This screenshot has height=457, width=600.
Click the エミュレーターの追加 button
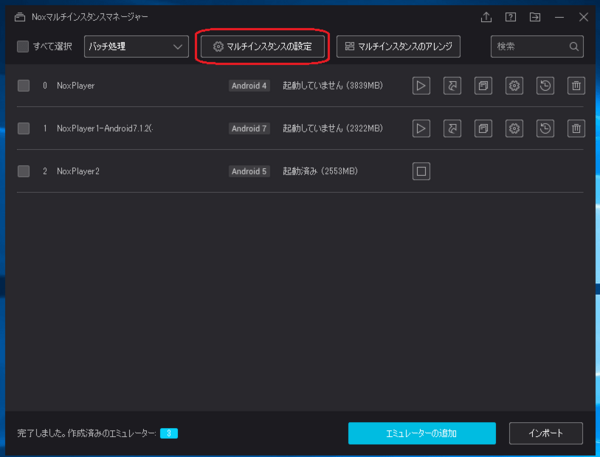422,433
